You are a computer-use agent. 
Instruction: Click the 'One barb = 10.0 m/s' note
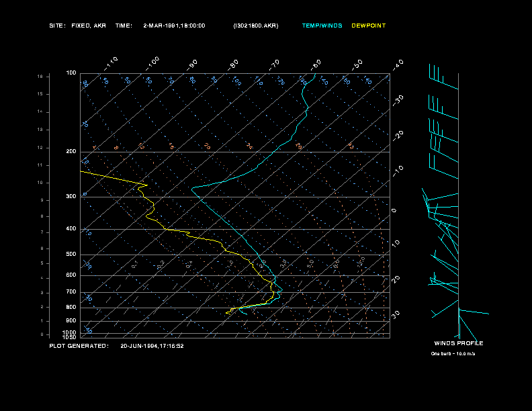click(x=453, y=354)
